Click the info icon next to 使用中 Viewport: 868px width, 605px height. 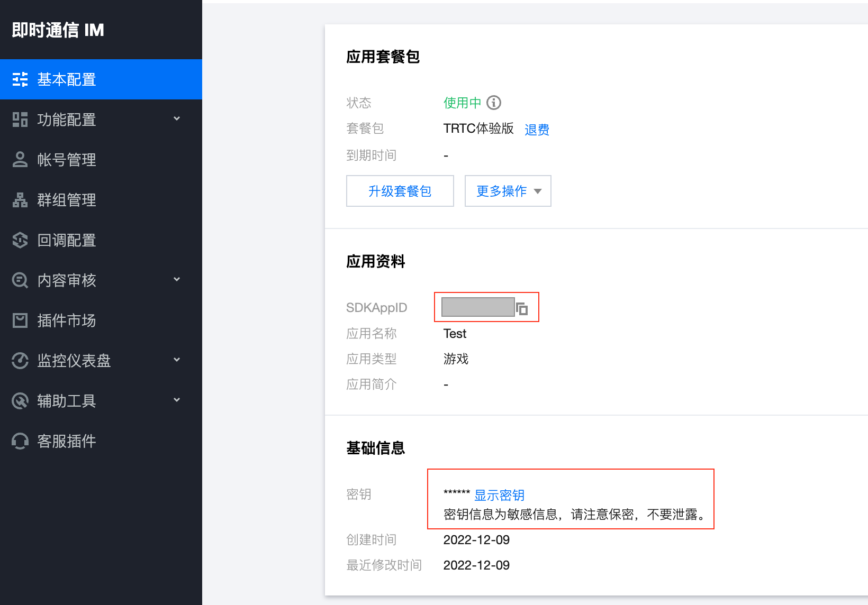494,103
